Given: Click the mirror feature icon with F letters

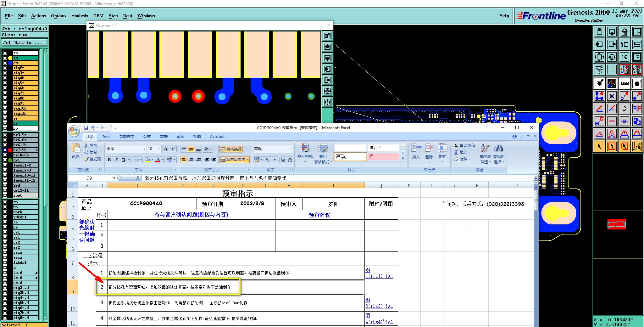Looking at the screenshot, I should point(637,109).
